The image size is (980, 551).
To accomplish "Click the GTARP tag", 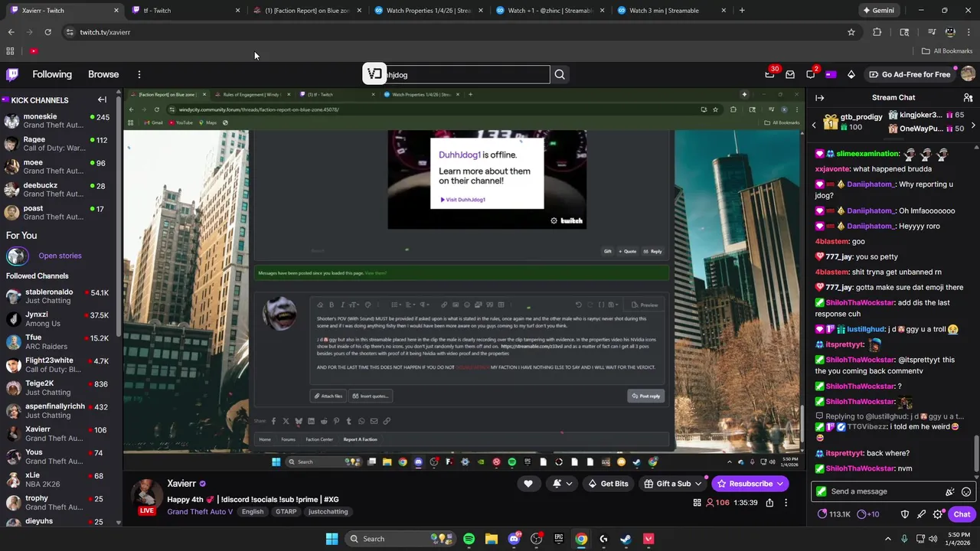I will click(286, 512).
